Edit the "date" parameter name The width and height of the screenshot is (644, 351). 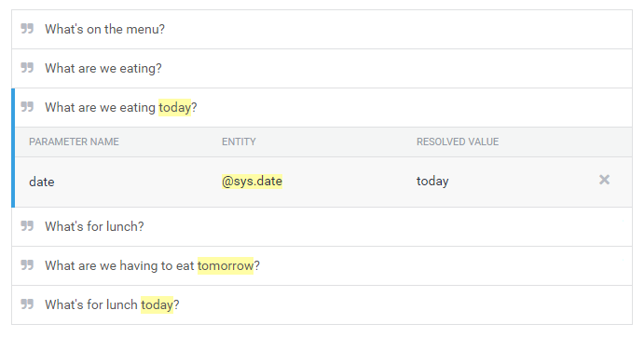click(42, 182)
